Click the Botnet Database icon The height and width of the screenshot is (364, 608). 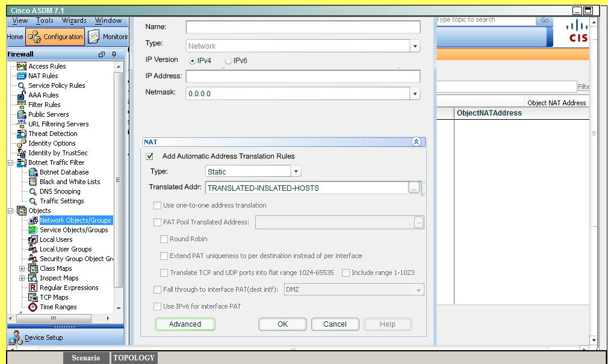tap(33, 172)
